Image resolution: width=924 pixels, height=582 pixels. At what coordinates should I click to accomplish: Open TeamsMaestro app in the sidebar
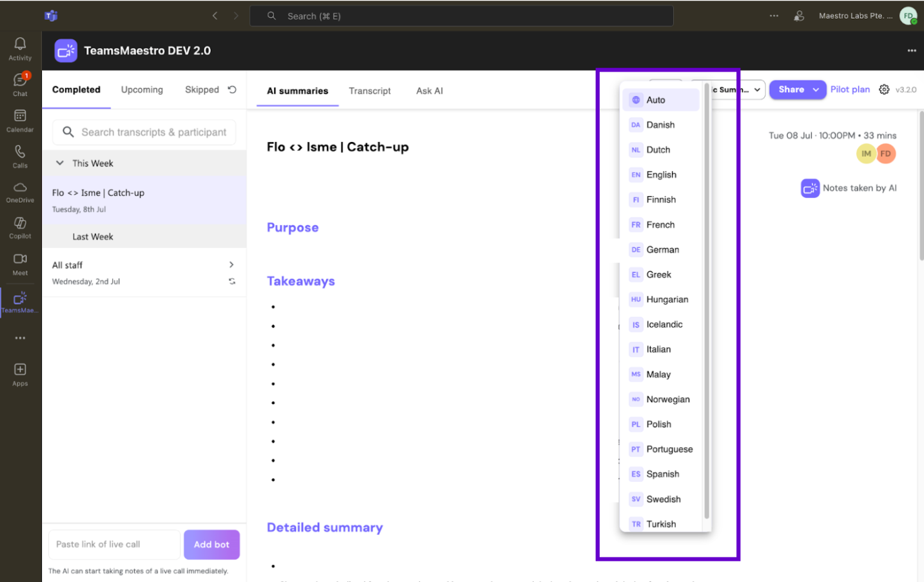[x=20, y=301]
